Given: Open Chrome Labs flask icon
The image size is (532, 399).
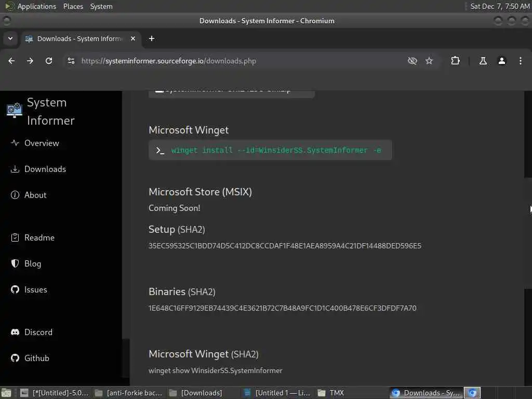Looking at the screenshot, I should 483,61.
